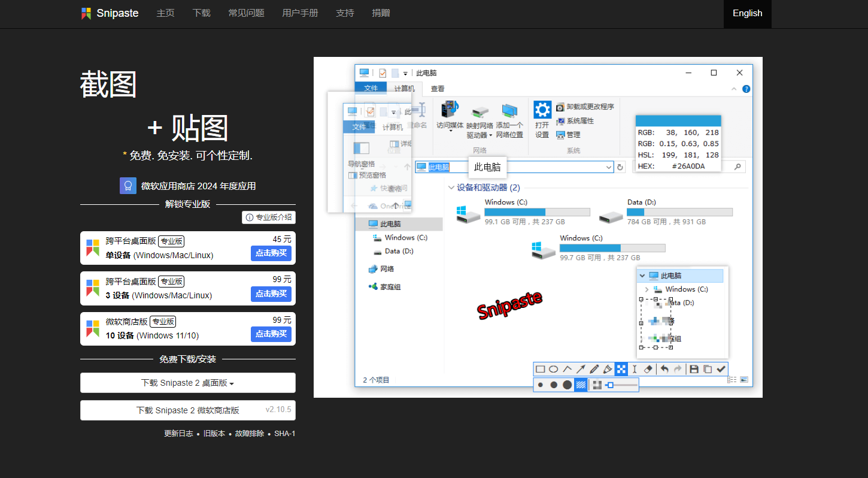Image resolution: width=868 pixels, height=478 pixels.
Task: Open 常见问题 in the navbar
Action: pos(246,13)
